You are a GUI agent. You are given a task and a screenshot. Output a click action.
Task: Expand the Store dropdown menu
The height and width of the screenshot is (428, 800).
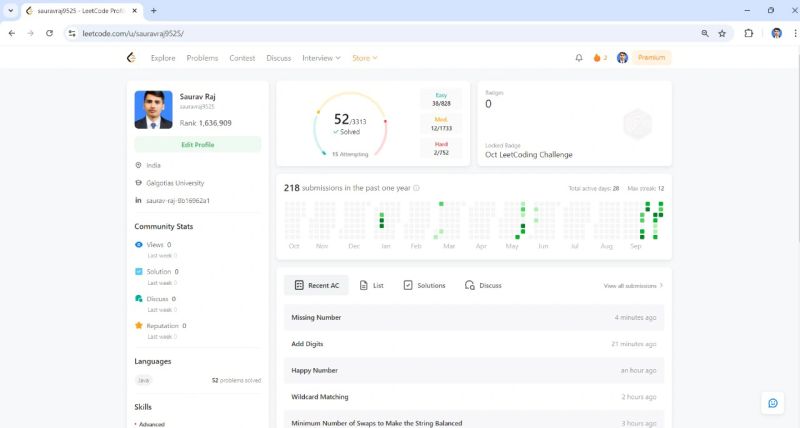click(x=365, y=58)
